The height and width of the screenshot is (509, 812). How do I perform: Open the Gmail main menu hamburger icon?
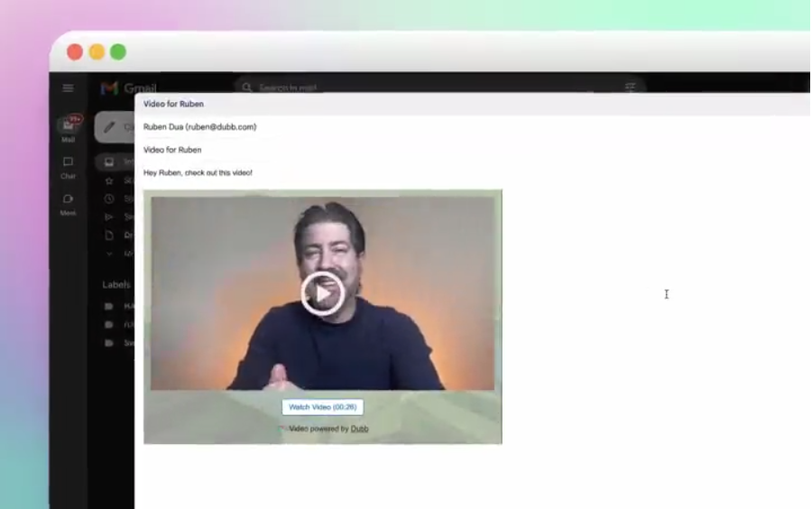(68, 88)
